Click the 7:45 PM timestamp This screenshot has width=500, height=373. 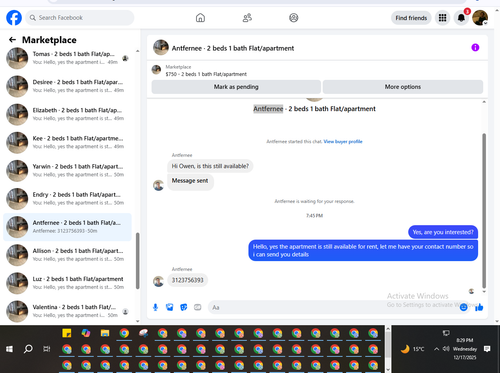click(x=314, y=216)
